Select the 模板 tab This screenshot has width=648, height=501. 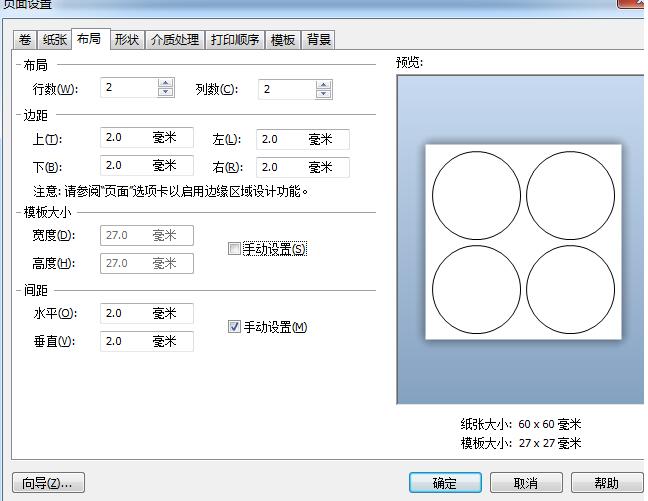click(x=283, y=40)
